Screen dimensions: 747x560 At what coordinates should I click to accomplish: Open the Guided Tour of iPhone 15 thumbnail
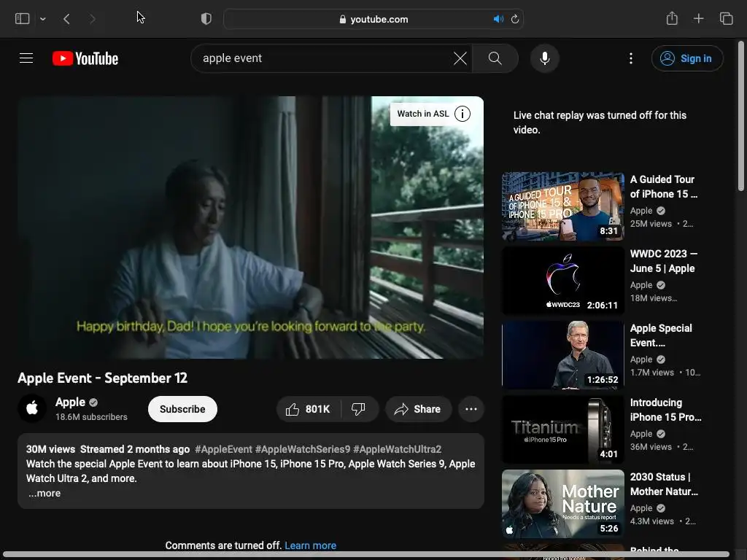tap(562, 206)
